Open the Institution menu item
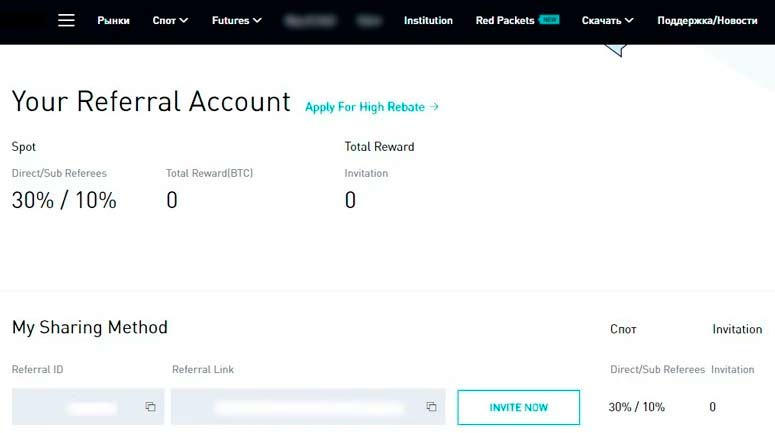Viewport: 775px width, 433px height. (428, 20)
